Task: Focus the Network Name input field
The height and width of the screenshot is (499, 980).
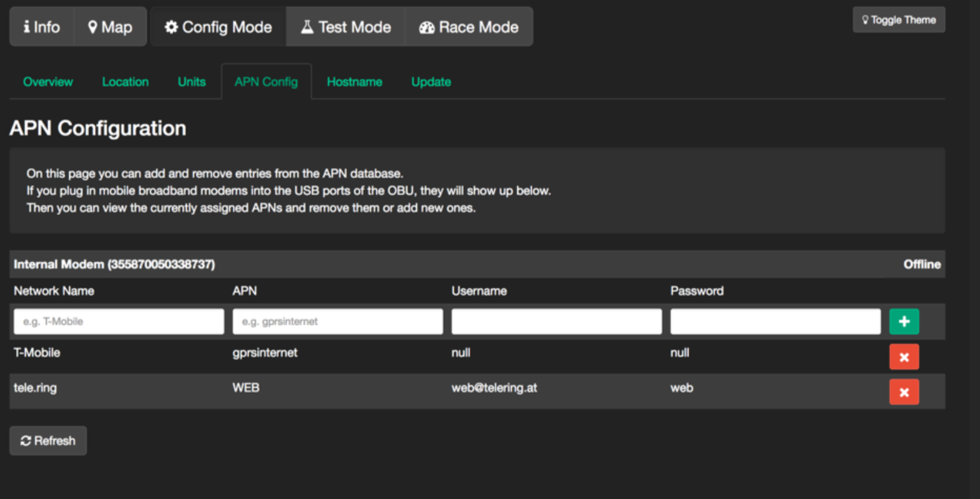Action: 119,322
